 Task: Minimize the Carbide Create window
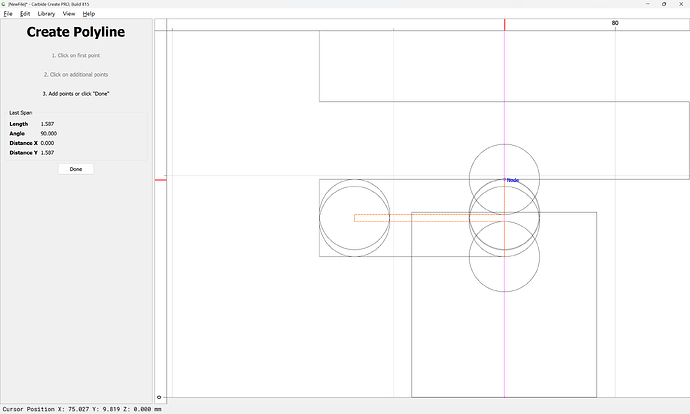(x=648, y=4)
